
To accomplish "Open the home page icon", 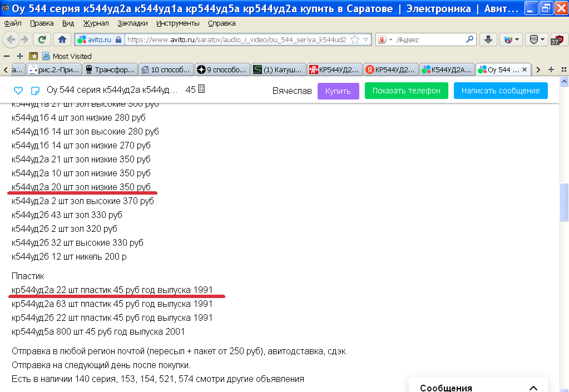I will pos(62,39).
